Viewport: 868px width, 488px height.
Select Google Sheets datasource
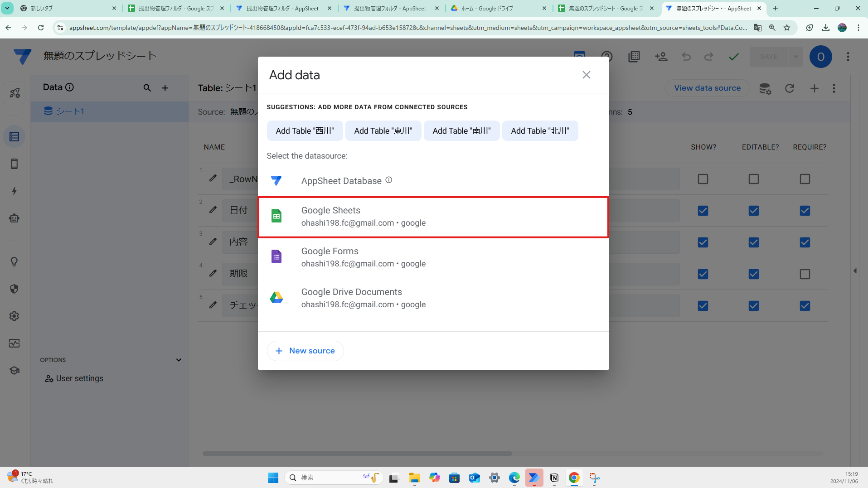click(x=433, y=217)
